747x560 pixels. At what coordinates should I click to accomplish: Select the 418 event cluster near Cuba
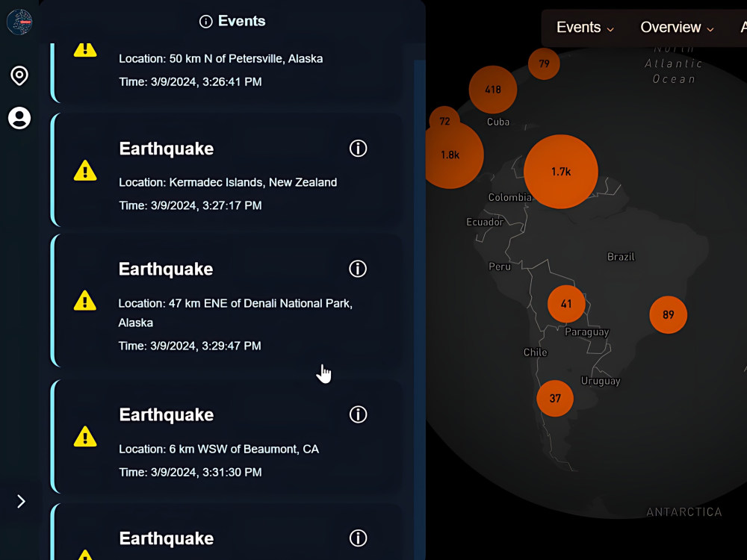492,90
